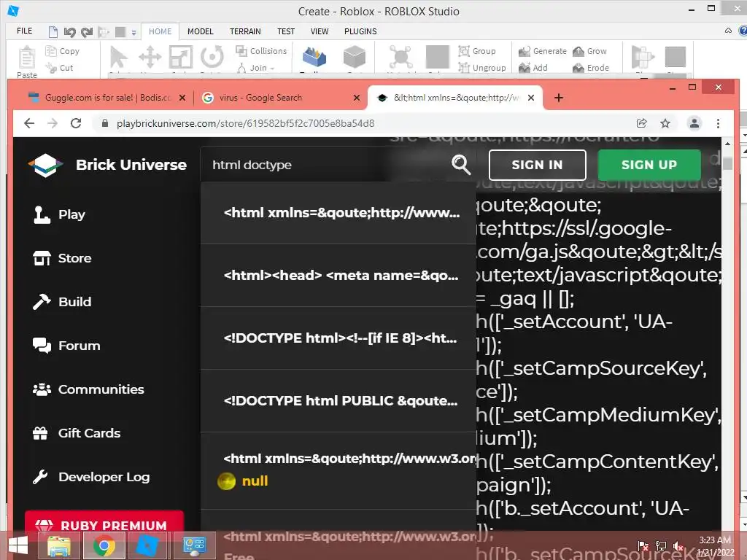The height and width of the screenshot is (560, 747).
Task: Reload the Brick Universe page
Action: pos(76,123)
